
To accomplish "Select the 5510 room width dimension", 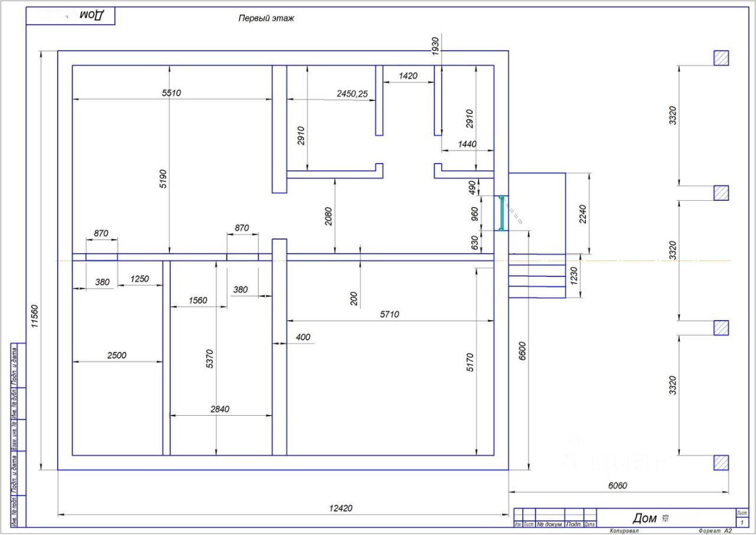I will (171, 93).
